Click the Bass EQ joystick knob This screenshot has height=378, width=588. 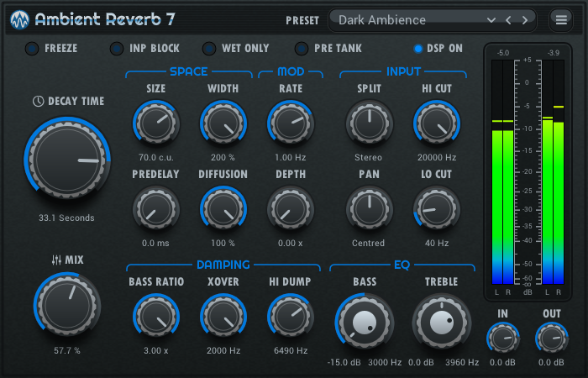[364, 322]
